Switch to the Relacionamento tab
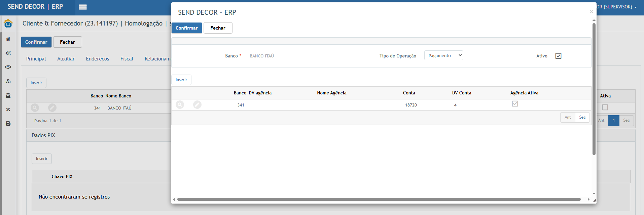This screenshot has height=215, width=644. coord(158,59)
